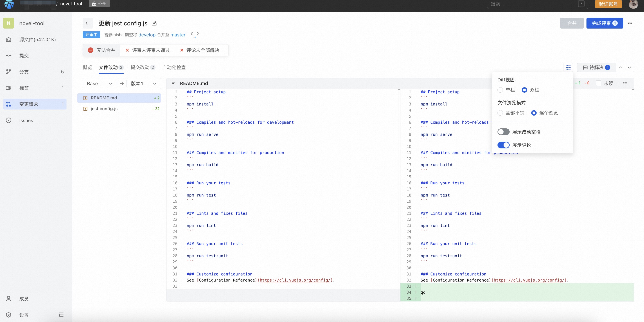
Task: Select jest.config.js in the file list
Action: coord(119,109)
